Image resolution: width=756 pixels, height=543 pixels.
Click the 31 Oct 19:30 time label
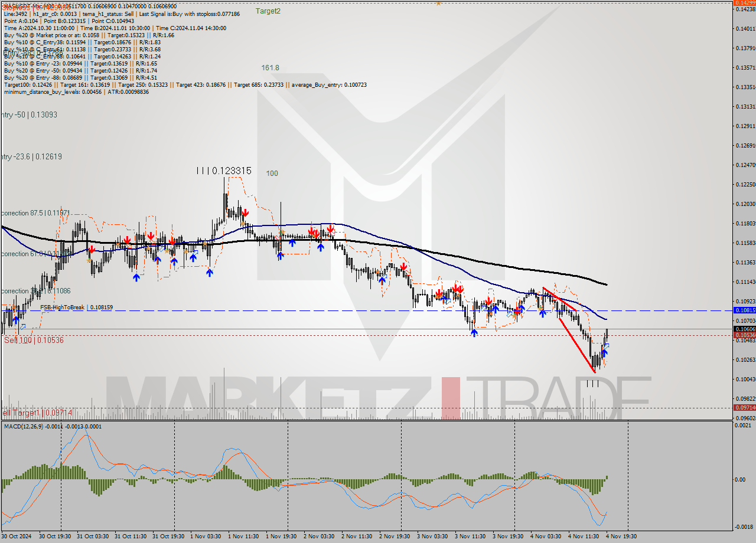(169, 537)
